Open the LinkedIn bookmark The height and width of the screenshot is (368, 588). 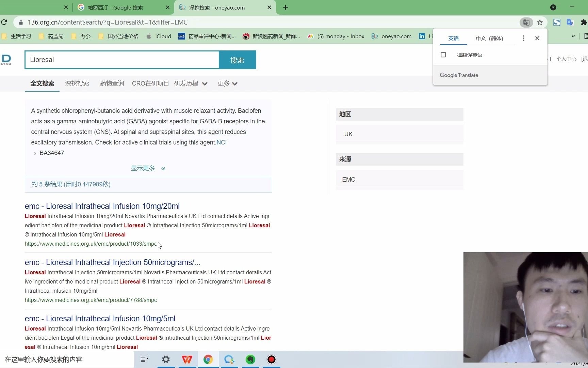click(425, 36)
